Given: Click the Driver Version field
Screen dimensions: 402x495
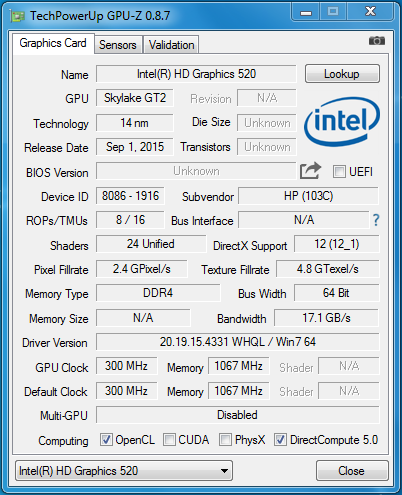Looking at the screenshot, I should [x=238, y=342].
